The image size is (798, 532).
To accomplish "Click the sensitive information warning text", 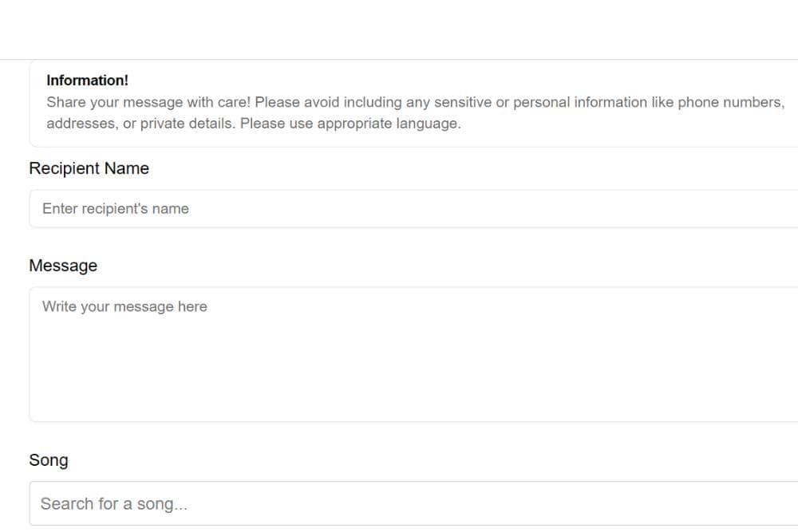I will click(x=415, y=102).
